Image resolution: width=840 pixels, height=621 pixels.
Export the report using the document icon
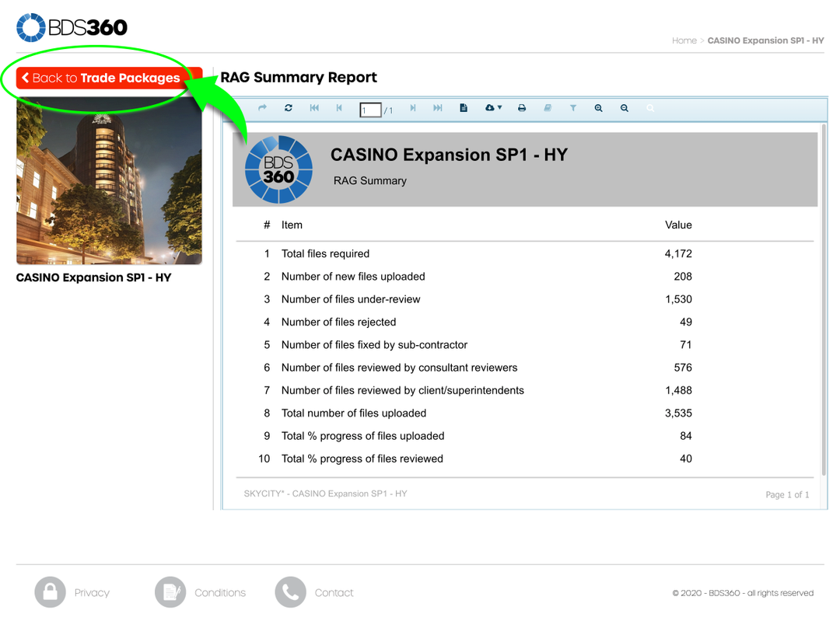[463, 109]
